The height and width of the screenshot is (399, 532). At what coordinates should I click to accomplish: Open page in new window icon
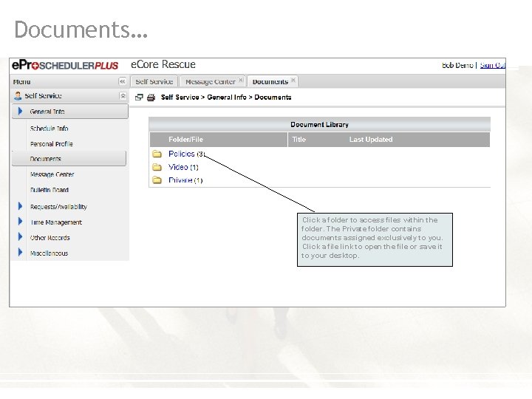click(139, 98)
